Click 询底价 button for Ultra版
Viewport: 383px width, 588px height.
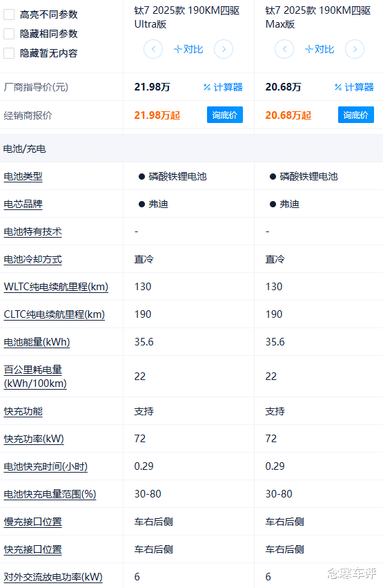[225, 115]
